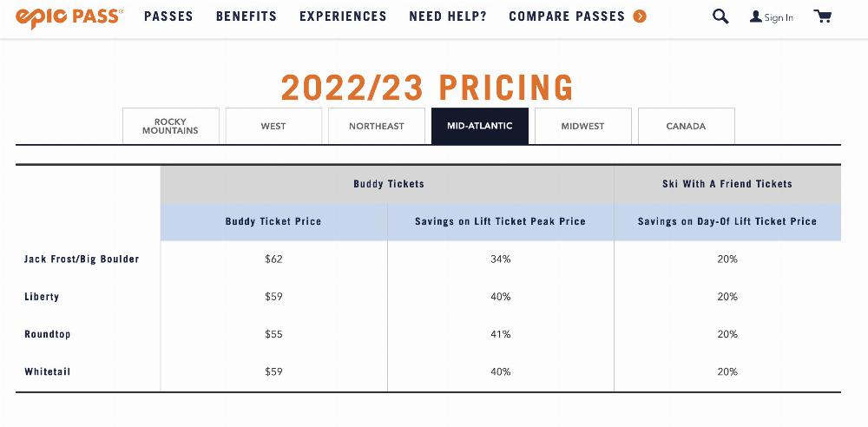Screen dimensions: 868x427
Task: Open the Benefits menu
Action: tap(247, 16)
